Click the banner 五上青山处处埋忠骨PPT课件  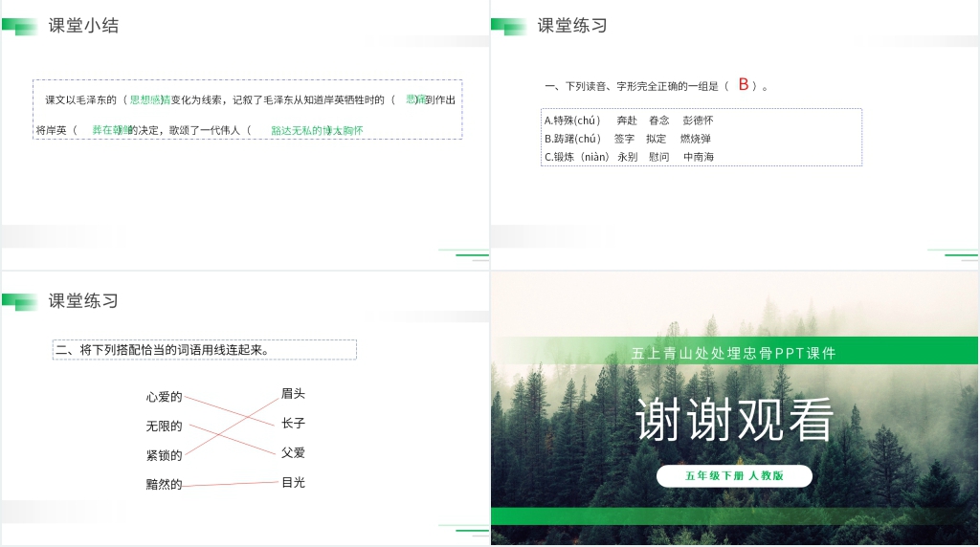point(734,353)
